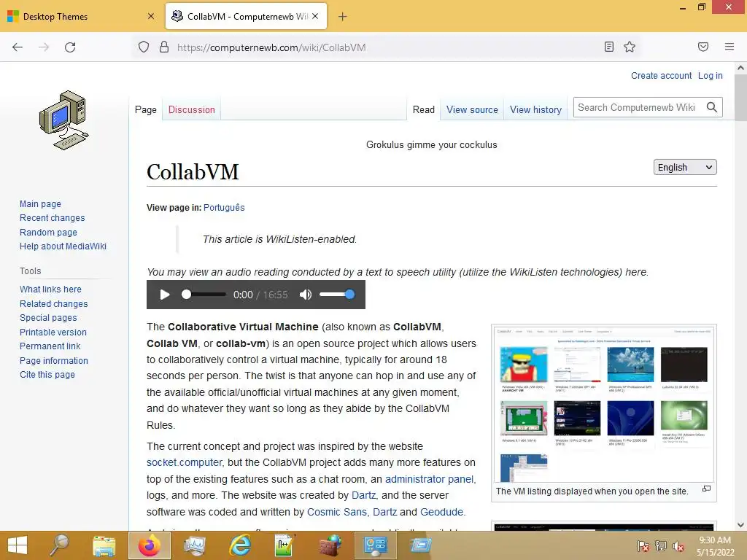Reload the current page
Image resolution: width=747 pixels, height=560 pixels.
[x=70, y=47]
